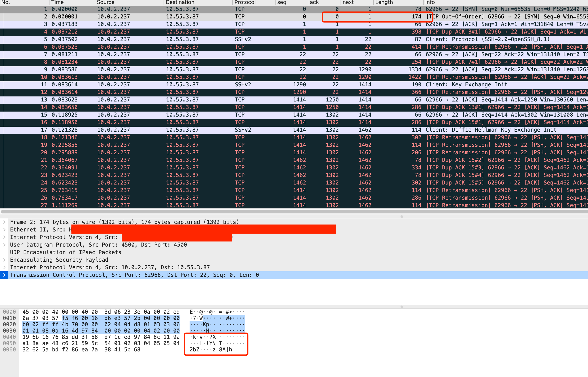
Task: Click the packet list horizontal scrollbar
Action: click(x=294, y=212)
